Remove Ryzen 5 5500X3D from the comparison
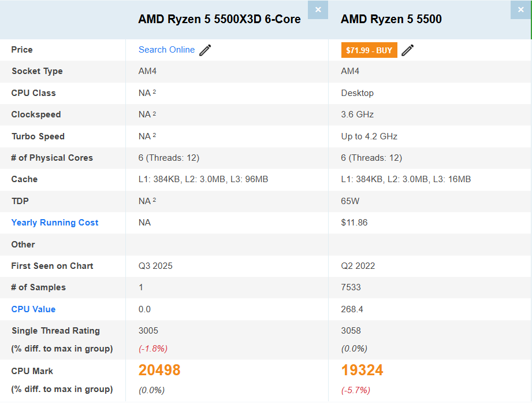Viewport: 532px width, 403px height. click(318, 10)
